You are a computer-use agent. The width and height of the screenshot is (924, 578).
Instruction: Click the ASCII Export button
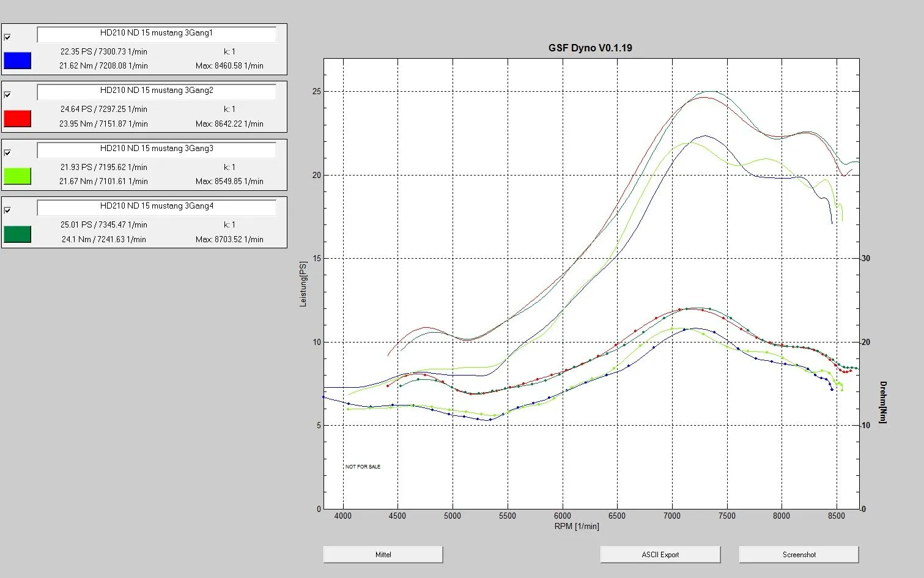(x=660, y=555)
